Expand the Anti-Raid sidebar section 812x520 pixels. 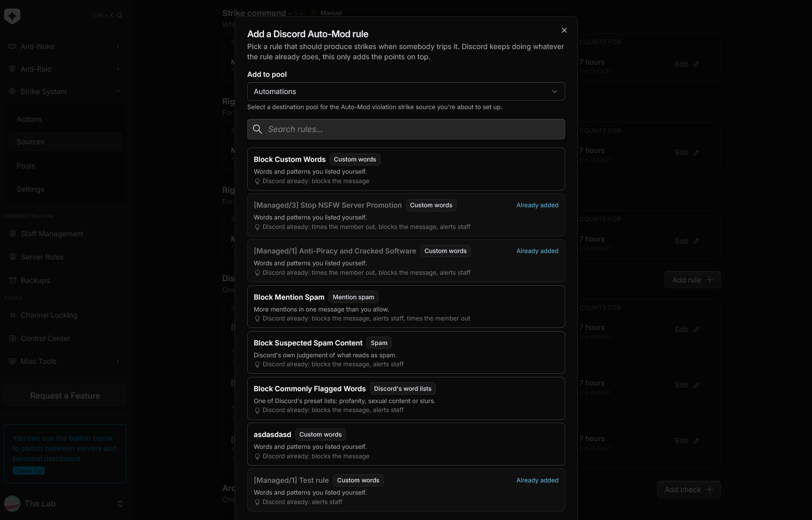pyautogui.click(x=65, y=69)
